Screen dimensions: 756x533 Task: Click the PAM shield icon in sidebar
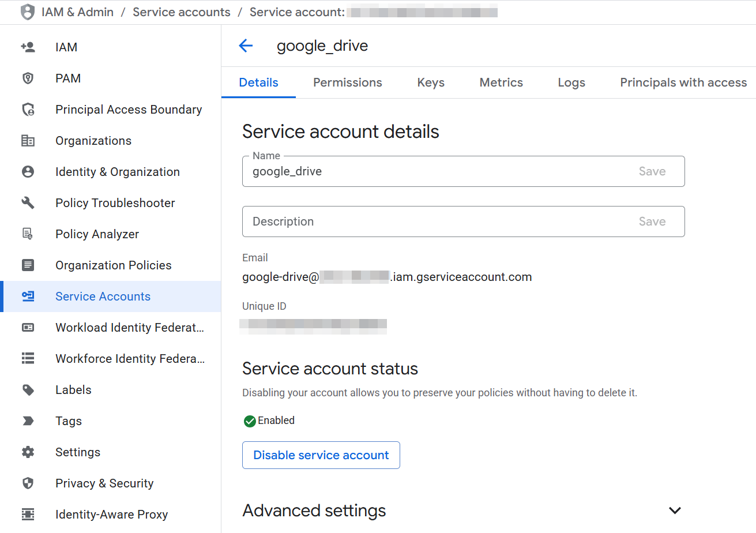coord(28,78)
